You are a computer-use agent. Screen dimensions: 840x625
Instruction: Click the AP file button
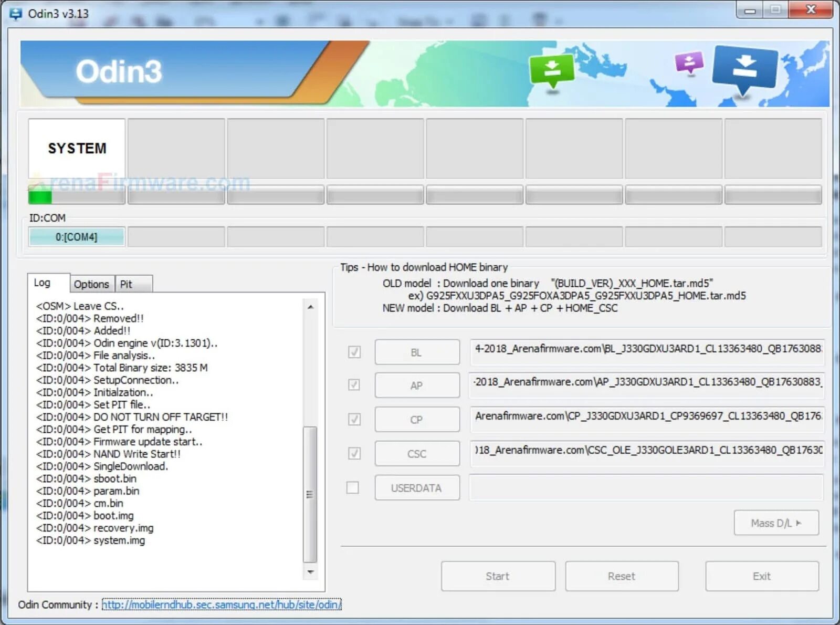pyautogui.click(x=417, y=386)
